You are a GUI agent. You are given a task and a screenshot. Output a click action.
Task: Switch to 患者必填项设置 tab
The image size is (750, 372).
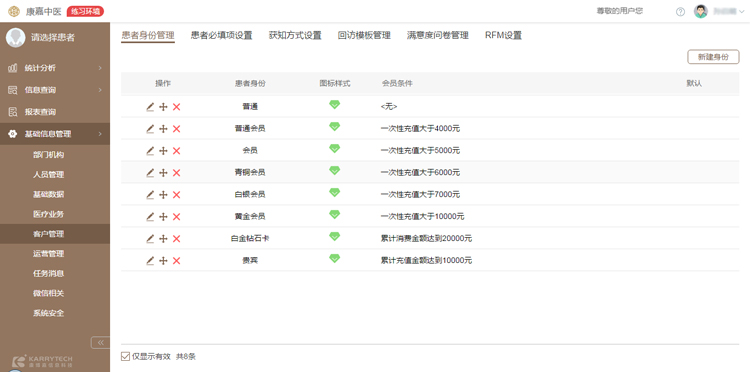point(221,35)
